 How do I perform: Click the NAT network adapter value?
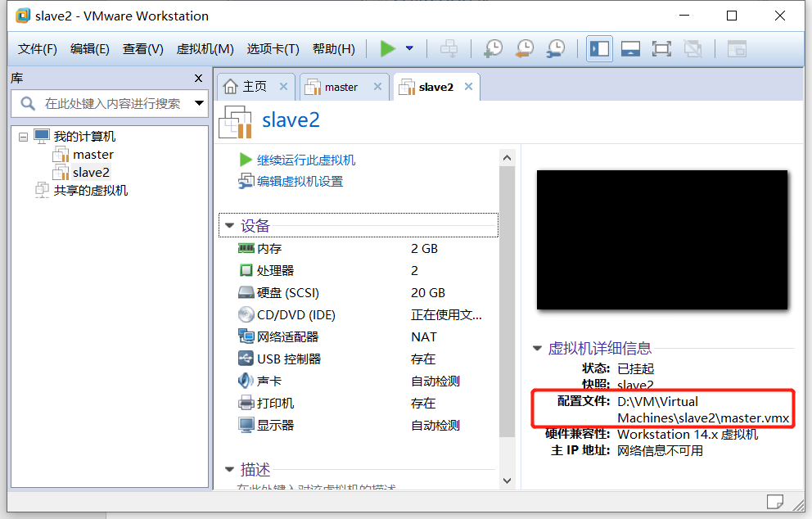424,336
